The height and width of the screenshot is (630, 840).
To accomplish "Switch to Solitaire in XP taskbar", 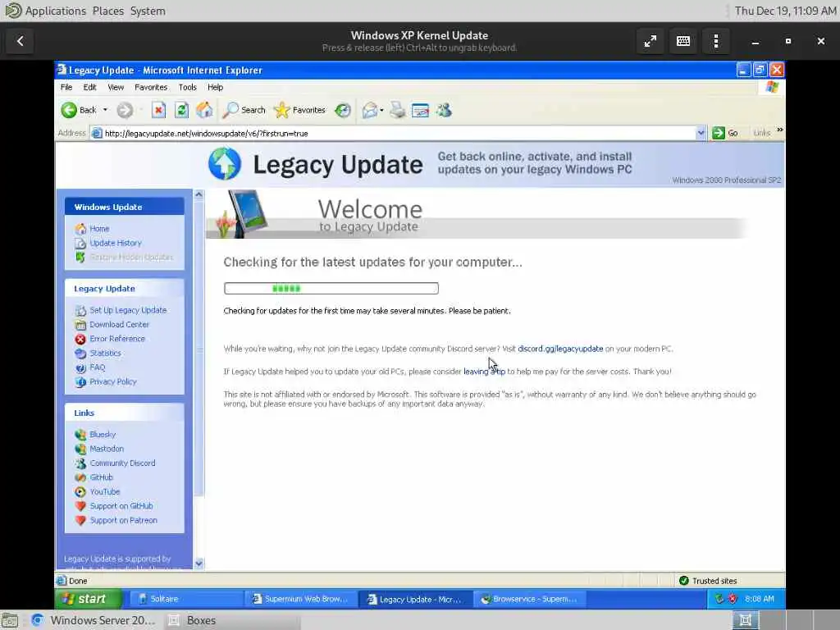I will tap(186, 599).
